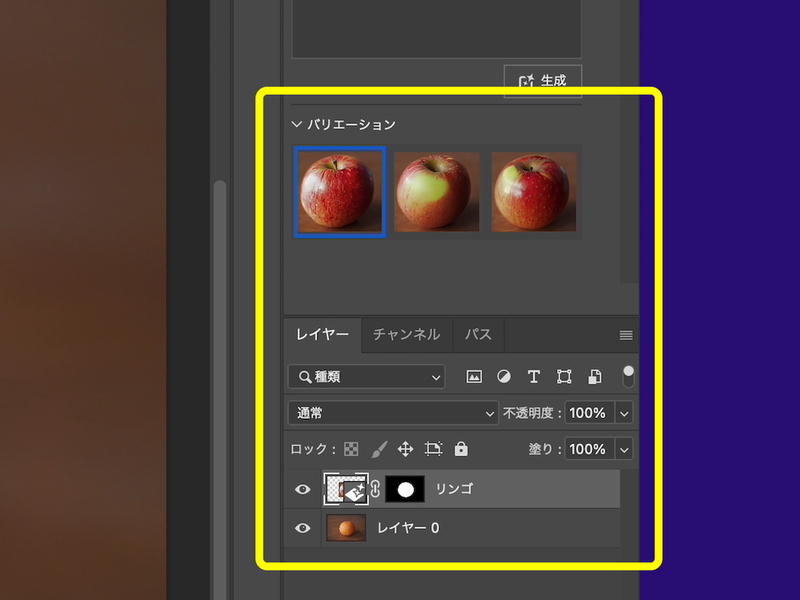Open the 不透明度 opacity slider dropdown arrow
Screen dimensions: 800x600
(x=624, y=413)
